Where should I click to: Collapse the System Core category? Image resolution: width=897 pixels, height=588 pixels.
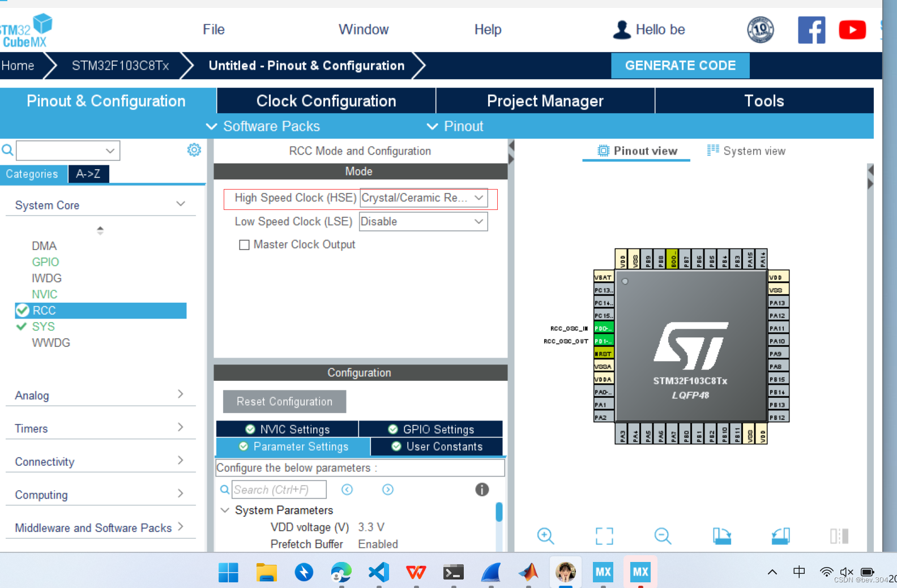[181, 204]
